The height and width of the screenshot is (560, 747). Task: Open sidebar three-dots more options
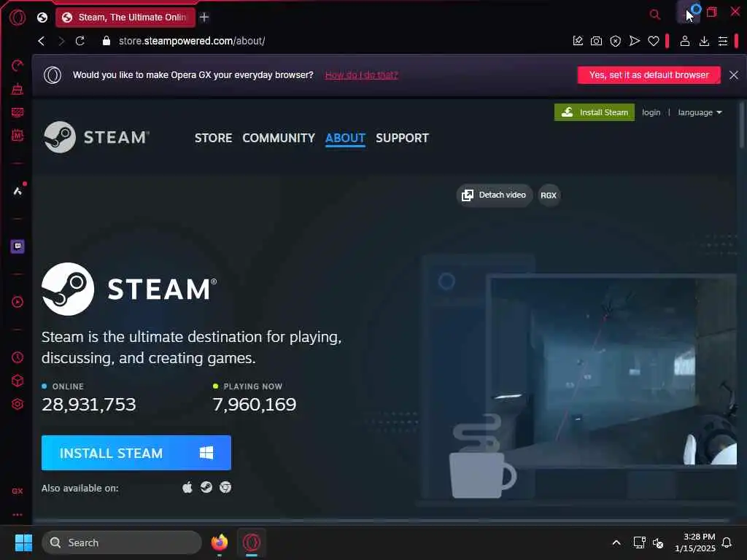(x=18, y=515)
